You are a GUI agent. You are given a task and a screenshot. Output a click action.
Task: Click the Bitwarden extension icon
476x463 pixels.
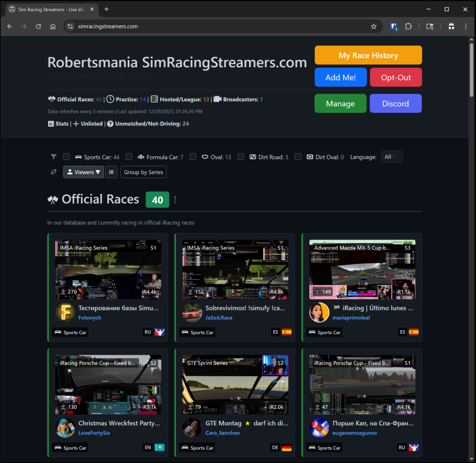pos(394,27)
